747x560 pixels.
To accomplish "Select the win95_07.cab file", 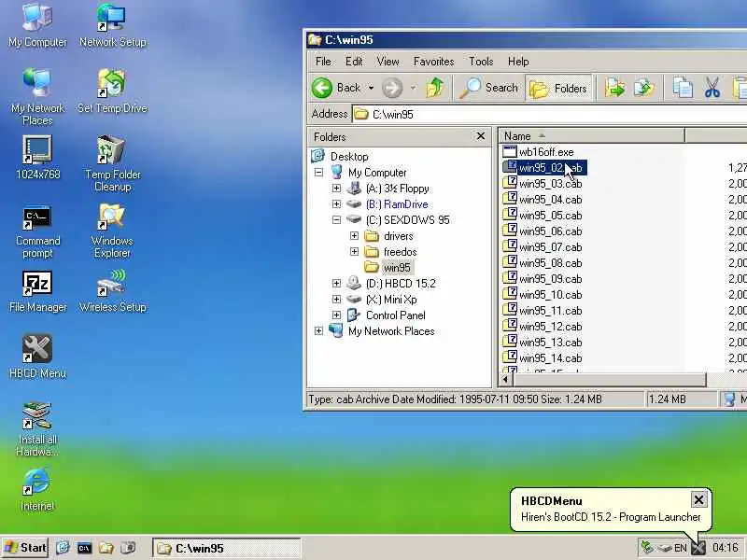I will [x=550, y=247].
